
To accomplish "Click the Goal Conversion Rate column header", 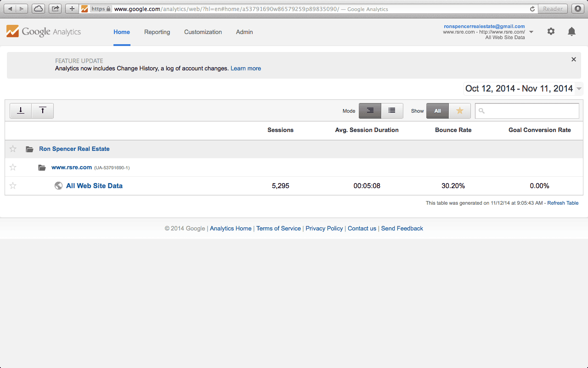I will pyautogui.click(x=540, y=130).
